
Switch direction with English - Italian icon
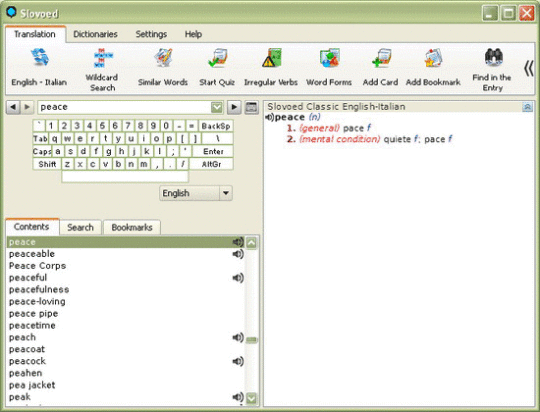[x=39, y=67]
